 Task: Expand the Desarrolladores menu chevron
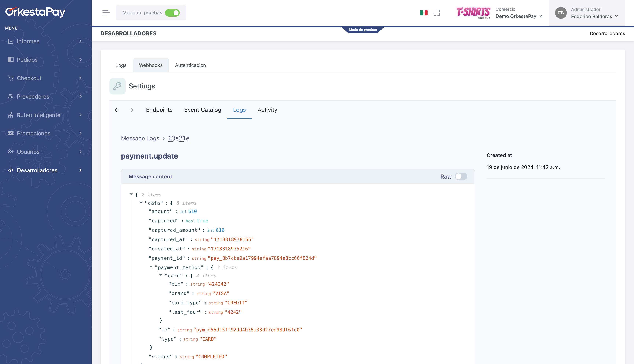(x=81, y=170)
